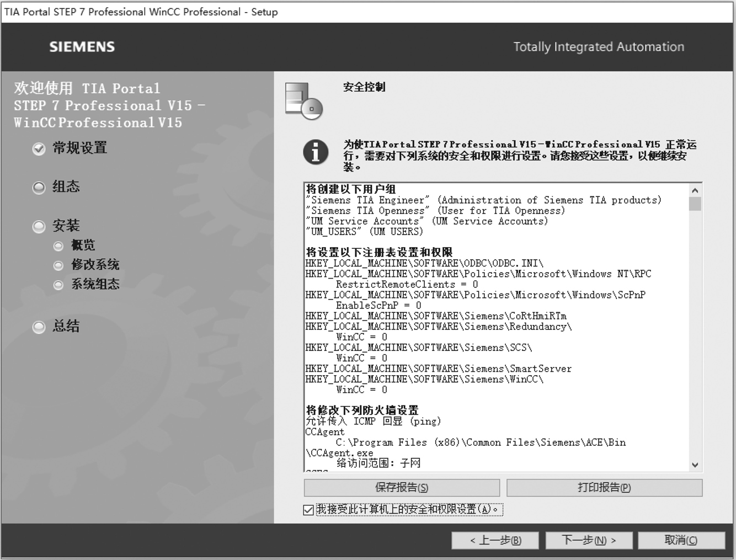Click the "UM_USERS" line in the report
This screenshot has height=560, width=736.
pos(365,232)
